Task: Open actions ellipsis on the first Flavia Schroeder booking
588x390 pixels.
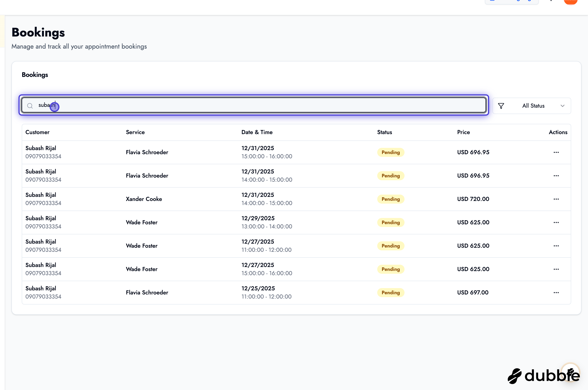Action: pos(556,152)
